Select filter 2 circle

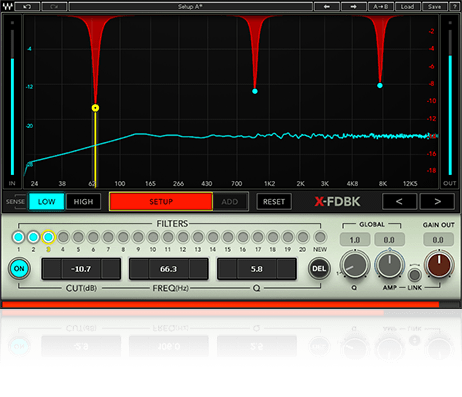click(x=33, y=237)
